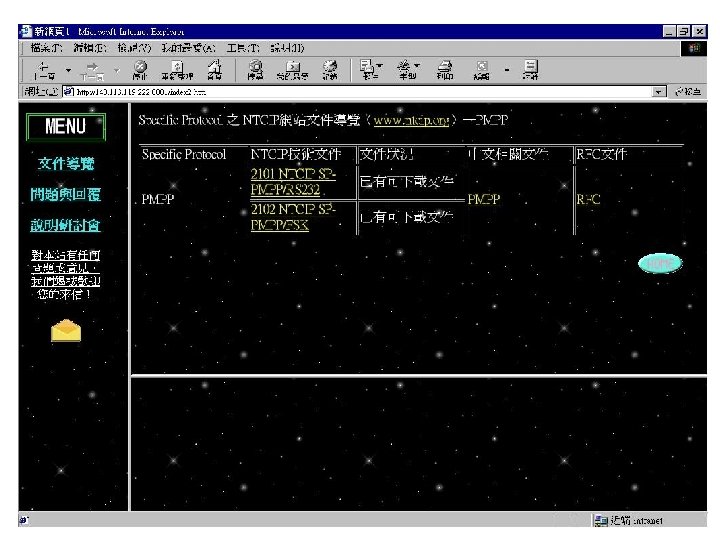
Task: Click the oval HOME button
Action: 660,264
